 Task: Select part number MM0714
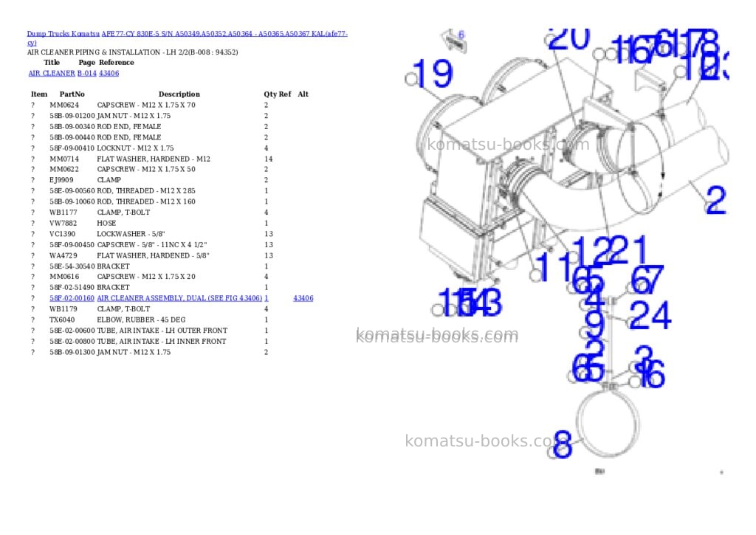point(64,159)
